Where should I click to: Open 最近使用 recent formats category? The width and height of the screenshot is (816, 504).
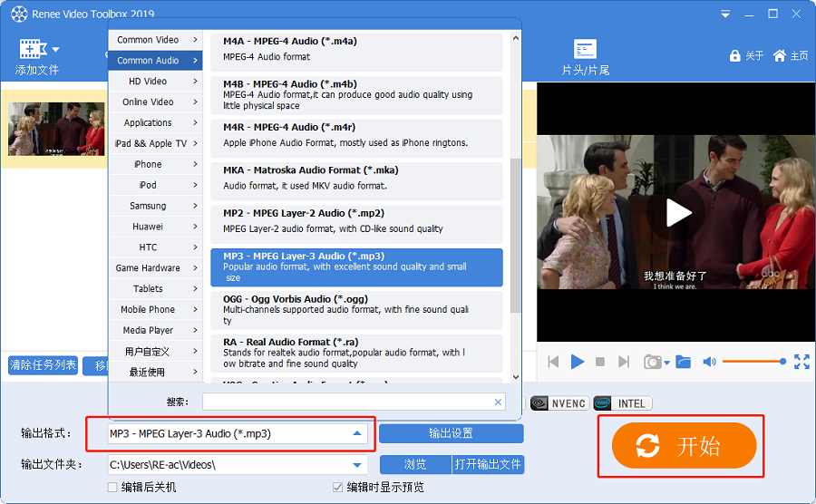coord(155,373)
